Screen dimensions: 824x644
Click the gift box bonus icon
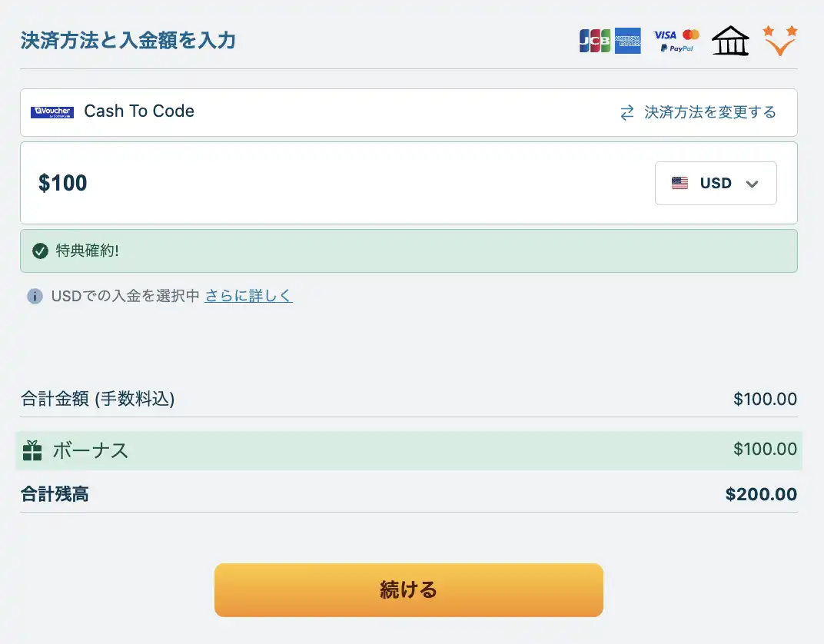pos(32,450)
